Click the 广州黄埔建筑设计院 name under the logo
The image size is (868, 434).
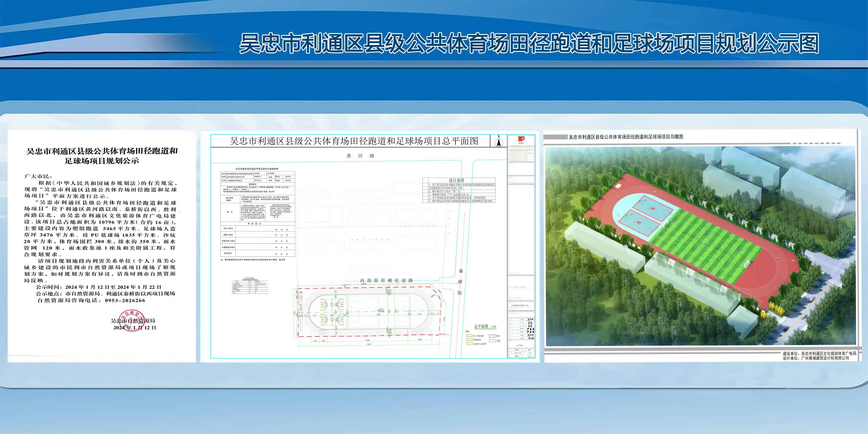521,146
